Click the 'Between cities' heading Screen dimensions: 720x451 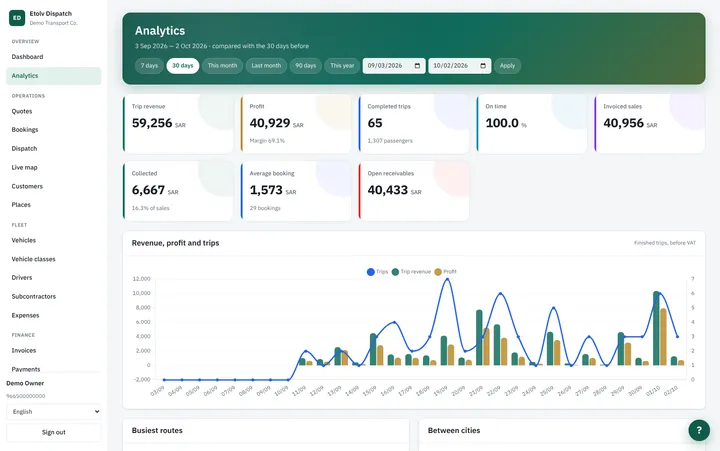(x=454, y=430)
